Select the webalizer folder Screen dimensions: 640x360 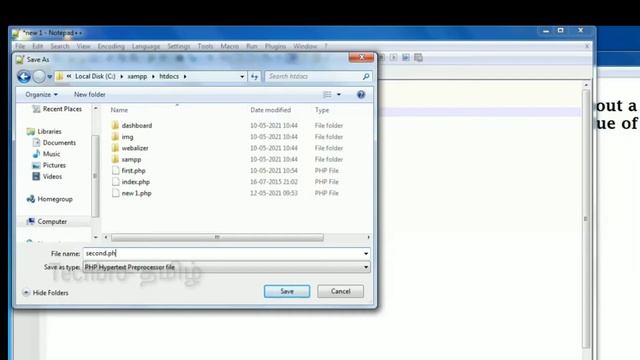(130, 148)
